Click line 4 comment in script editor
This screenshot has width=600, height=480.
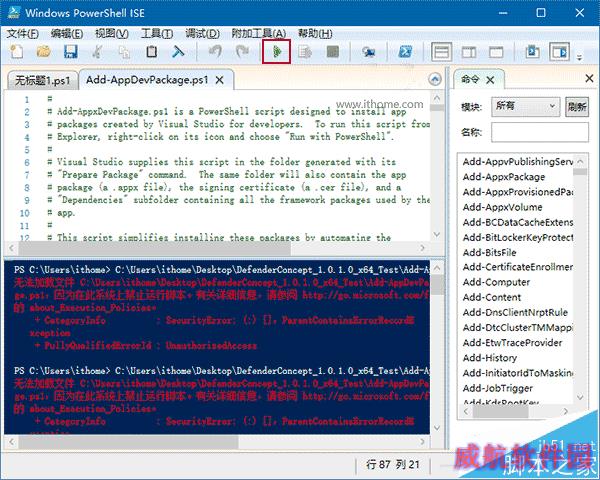pos(220,137)
